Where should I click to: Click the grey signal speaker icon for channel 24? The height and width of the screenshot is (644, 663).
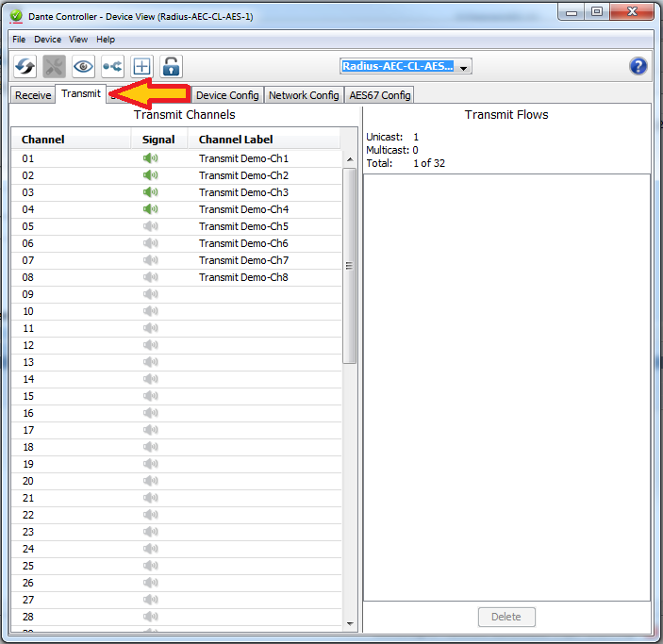150,549
